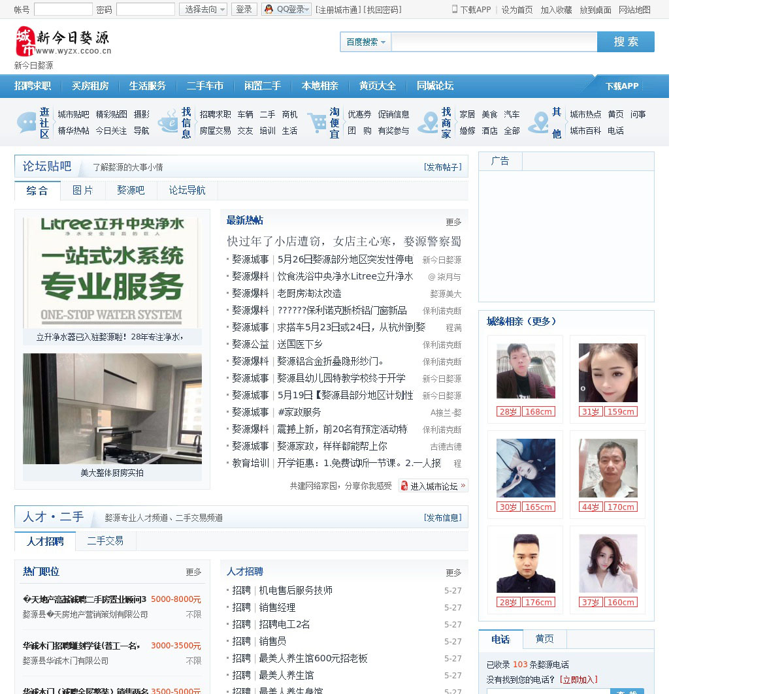Click the 其他 location pin icon
784x694 pixels.
[x=538, y=122]
